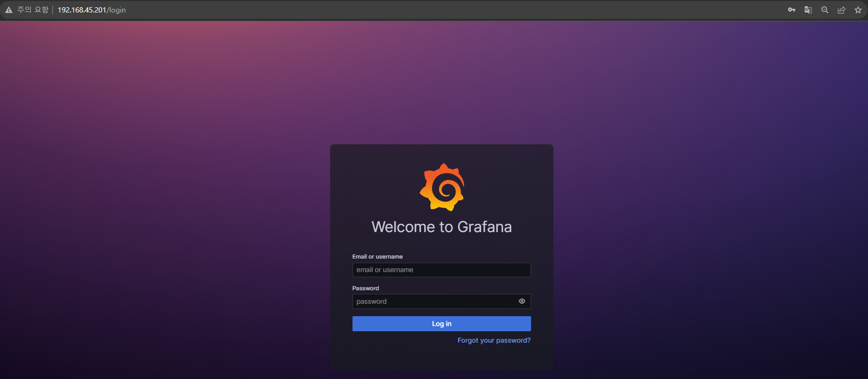Click the Grafana logo icon

pyautogui.click(x=442, y=187)
